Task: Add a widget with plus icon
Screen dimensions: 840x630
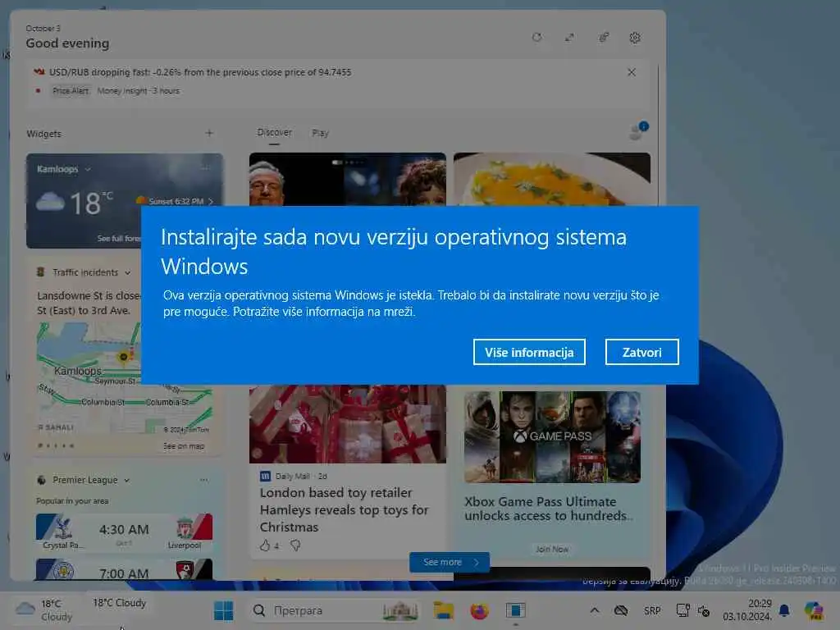Action: tap(209, 133)
